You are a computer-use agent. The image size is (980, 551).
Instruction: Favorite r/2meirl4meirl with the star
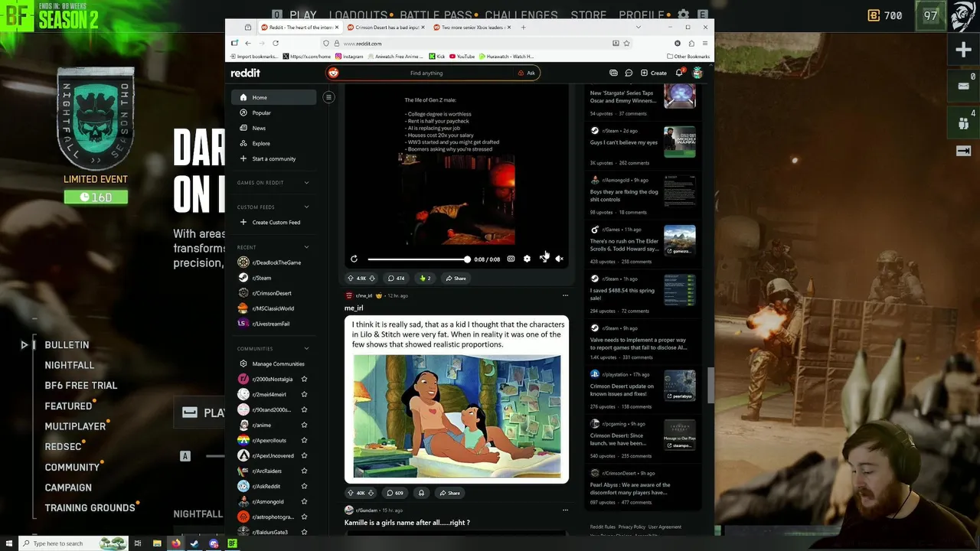(x=304, y=394)
